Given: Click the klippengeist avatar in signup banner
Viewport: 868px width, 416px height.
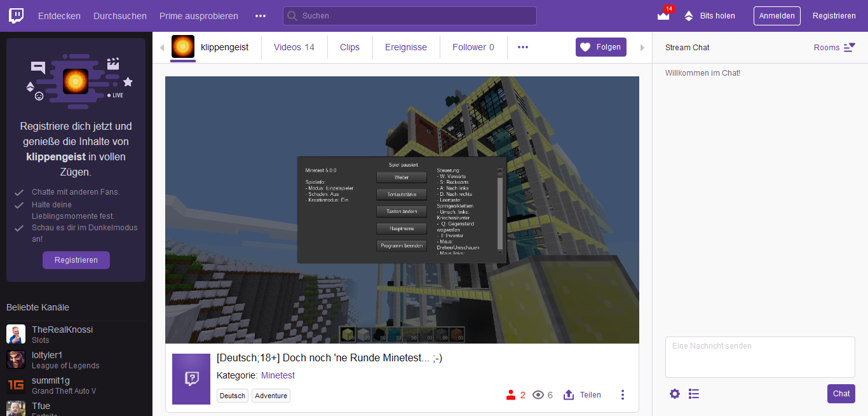Looking at the screenshot, I should (76, 81).
